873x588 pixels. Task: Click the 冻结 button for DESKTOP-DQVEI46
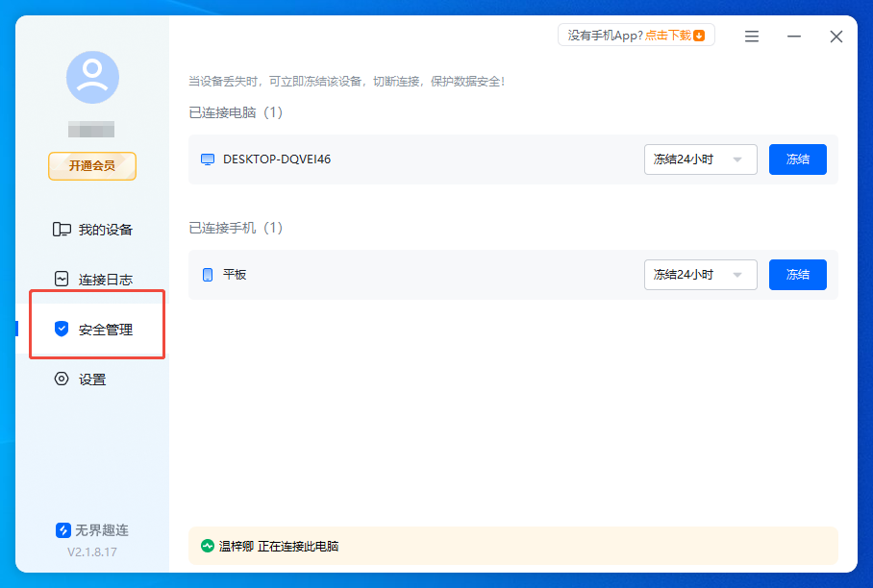(797, 159)
